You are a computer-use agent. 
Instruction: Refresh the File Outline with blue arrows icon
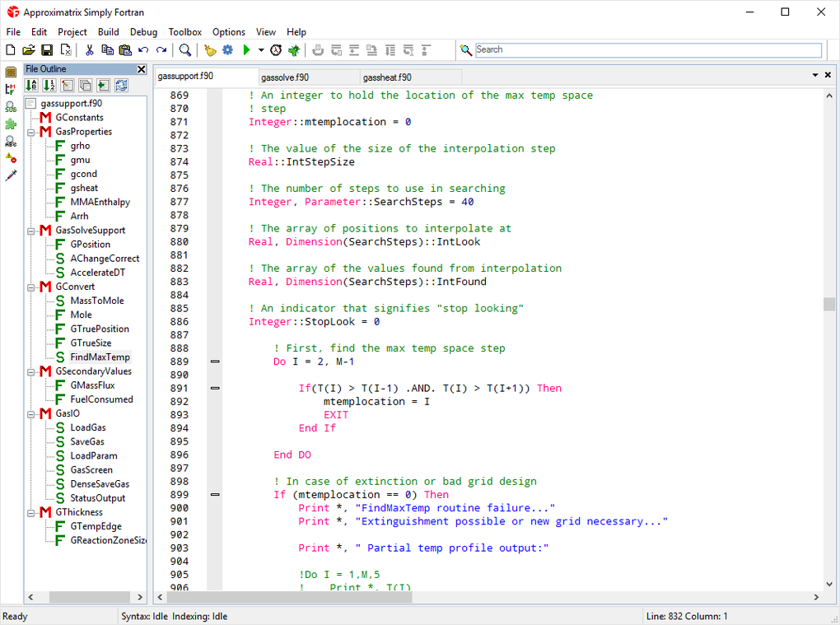click(x=121, y=86)
